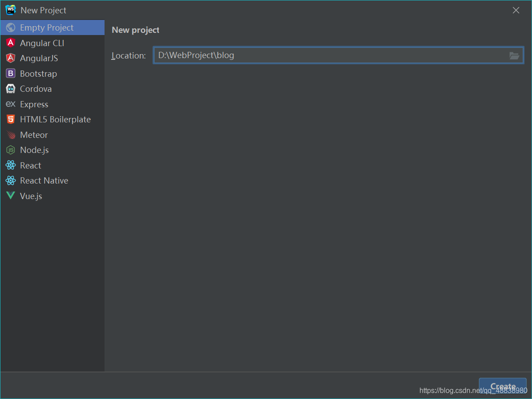Click the AngularJS shield icon
Screen dimensions: 532x399
point(11,58)
